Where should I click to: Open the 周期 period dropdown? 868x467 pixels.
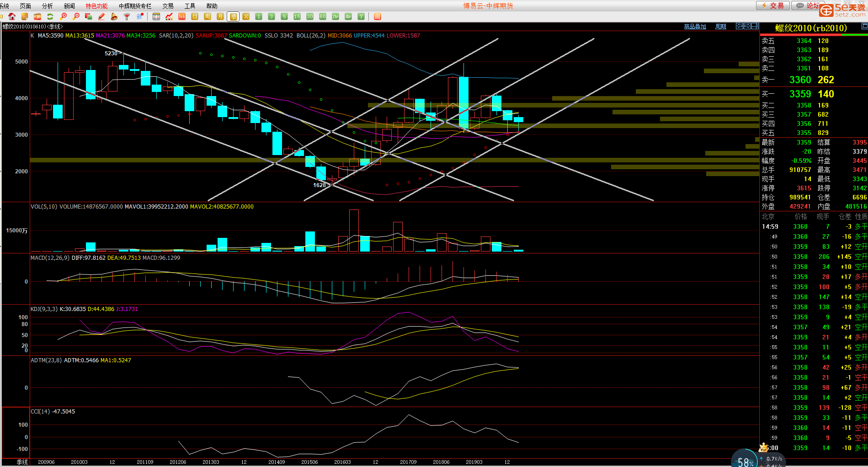(x=721, y=27)
